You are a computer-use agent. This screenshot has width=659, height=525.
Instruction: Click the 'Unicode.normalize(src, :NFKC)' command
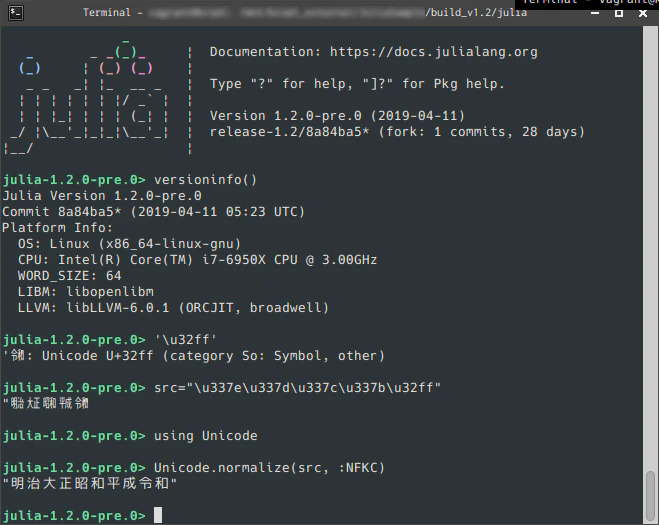(269, 468)
